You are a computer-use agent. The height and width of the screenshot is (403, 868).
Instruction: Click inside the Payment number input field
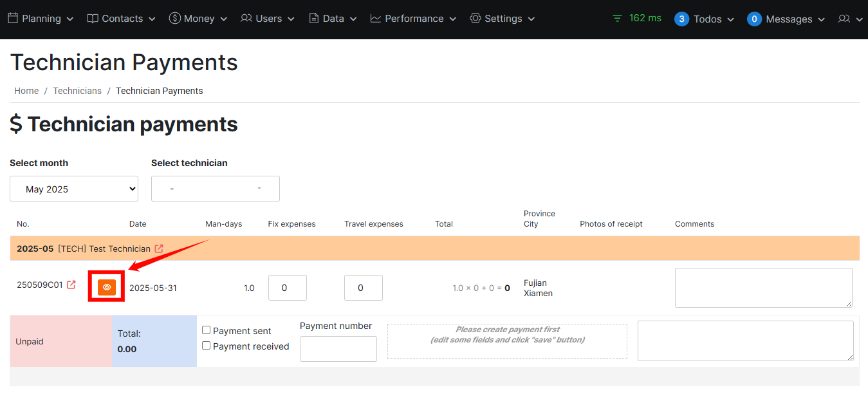(338, 348)
